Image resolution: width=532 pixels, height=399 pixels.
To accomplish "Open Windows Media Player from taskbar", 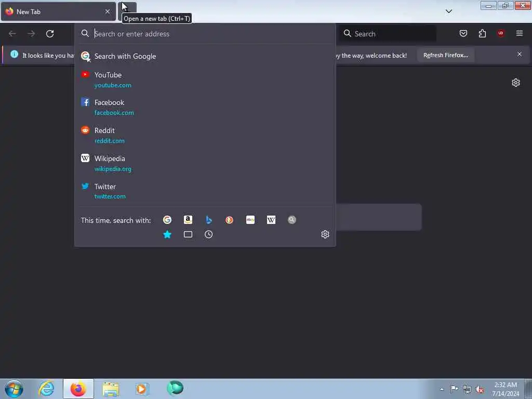I will point(142,389).
